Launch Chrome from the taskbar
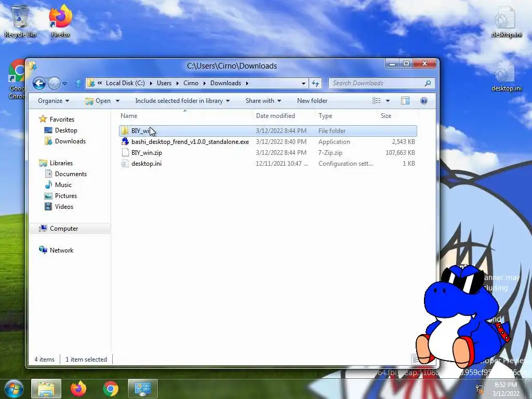 111,389
